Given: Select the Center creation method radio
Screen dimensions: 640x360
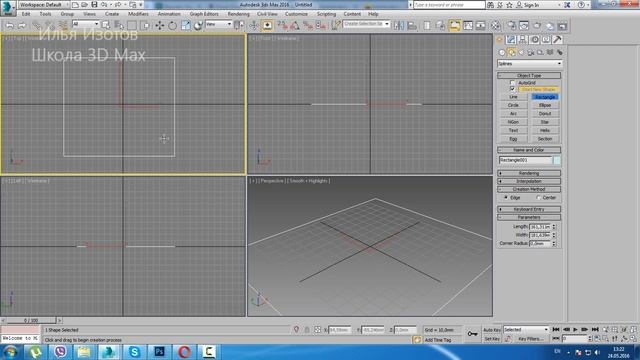Looking at the screenshot, I should point(538,198).
